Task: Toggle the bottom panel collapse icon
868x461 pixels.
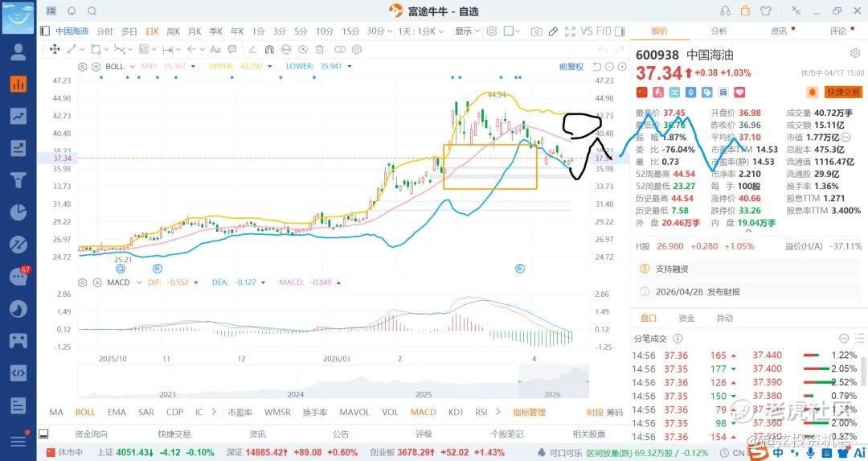Action: (x=43, y=434)
